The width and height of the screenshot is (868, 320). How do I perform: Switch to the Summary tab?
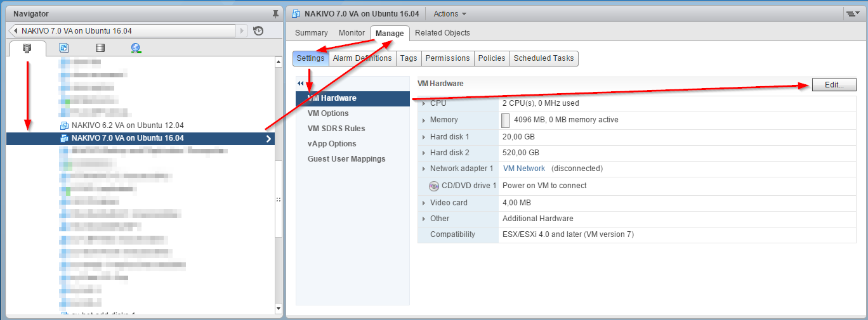pyautogui.click(x=311, y=33)
